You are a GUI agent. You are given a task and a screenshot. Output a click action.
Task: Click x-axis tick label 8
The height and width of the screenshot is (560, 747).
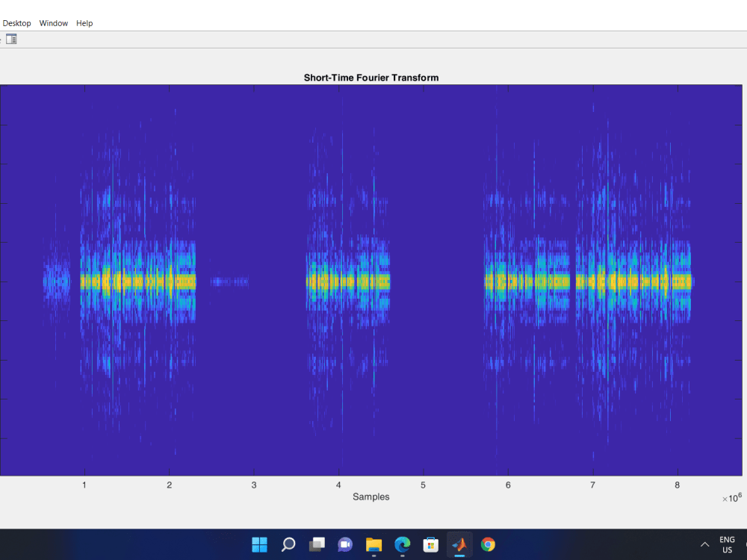(677, 485)
